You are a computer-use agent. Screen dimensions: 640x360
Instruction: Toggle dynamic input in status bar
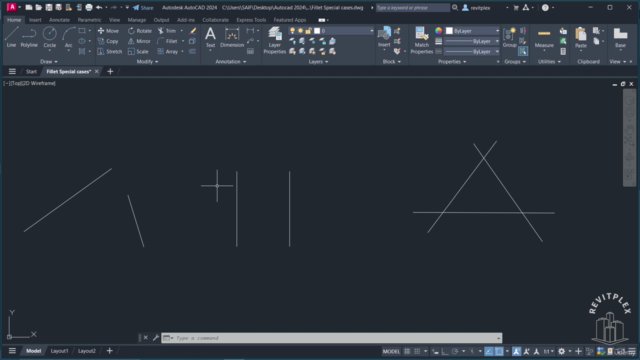435,351
